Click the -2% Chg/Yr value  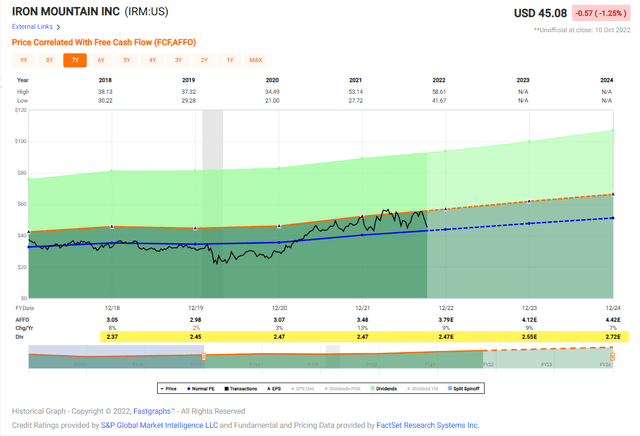[x=196, y=328]
